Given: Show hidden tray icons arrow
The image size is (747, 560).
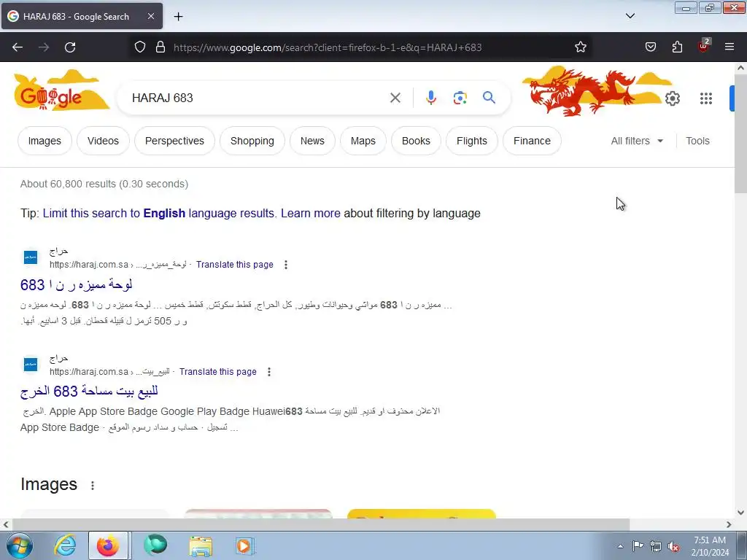Looking at the screenshot, I should point(620,546).
